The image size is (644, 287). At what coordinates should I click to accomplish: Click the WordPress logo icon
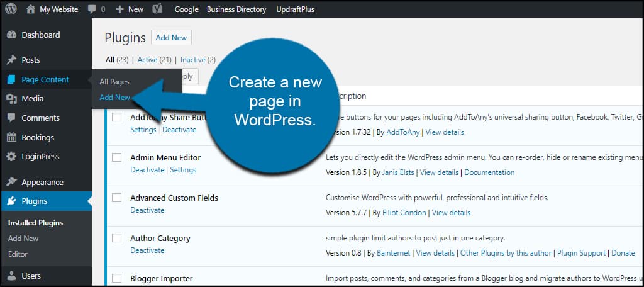point(11,9)
